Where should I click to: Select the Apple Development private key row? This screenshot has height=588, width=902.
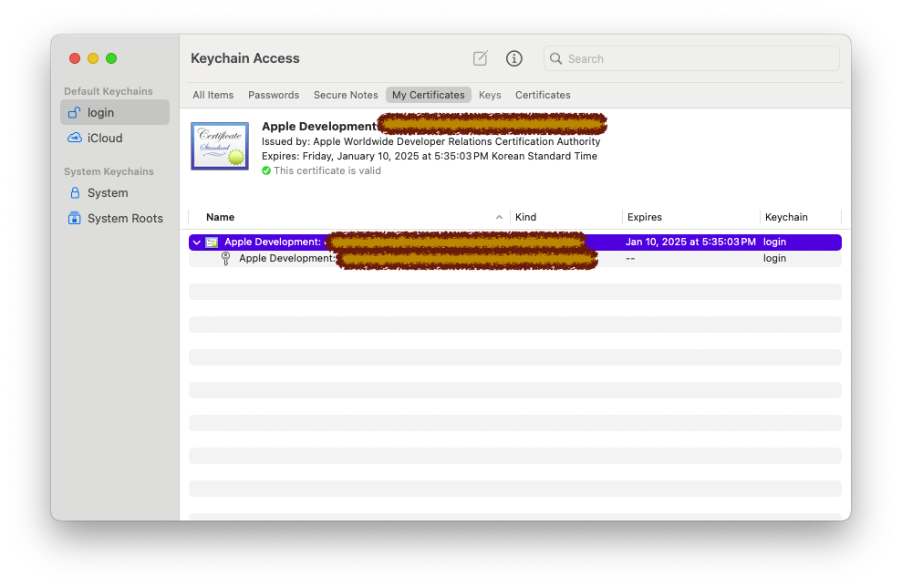tap(515, 259)
